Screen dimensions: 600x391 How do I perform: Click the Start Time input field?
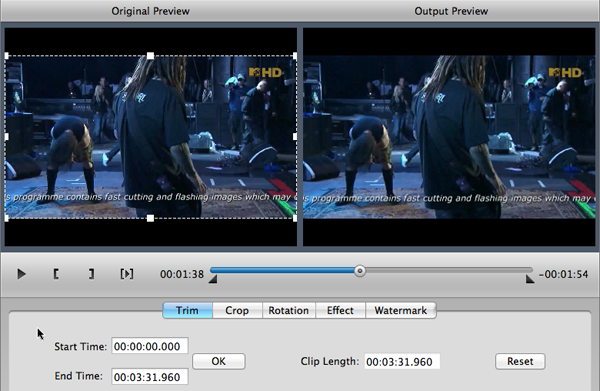(x=150, y=346)
